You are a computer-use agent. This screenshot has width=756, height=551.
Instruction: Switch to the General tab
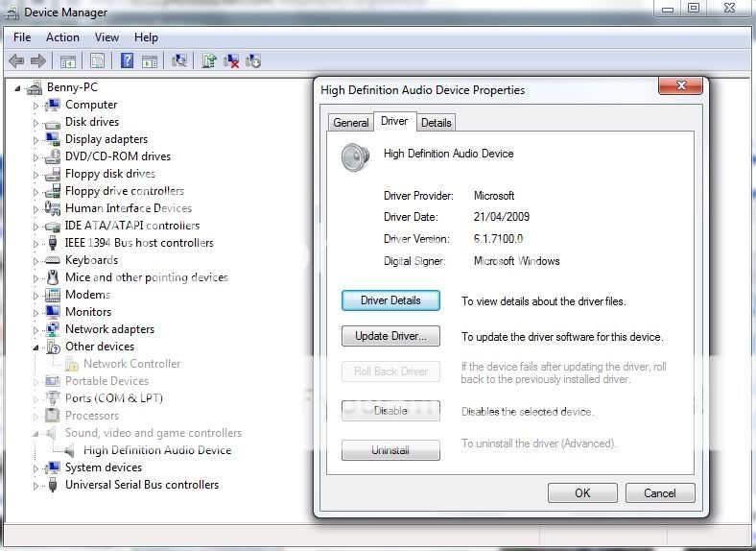coord(350,123)
